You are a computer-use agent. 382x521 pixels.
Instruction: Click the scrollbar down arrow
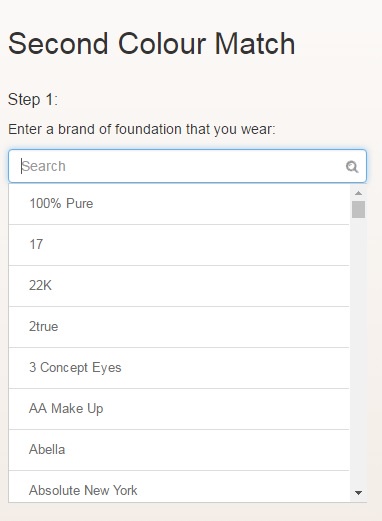coord(358,493)
